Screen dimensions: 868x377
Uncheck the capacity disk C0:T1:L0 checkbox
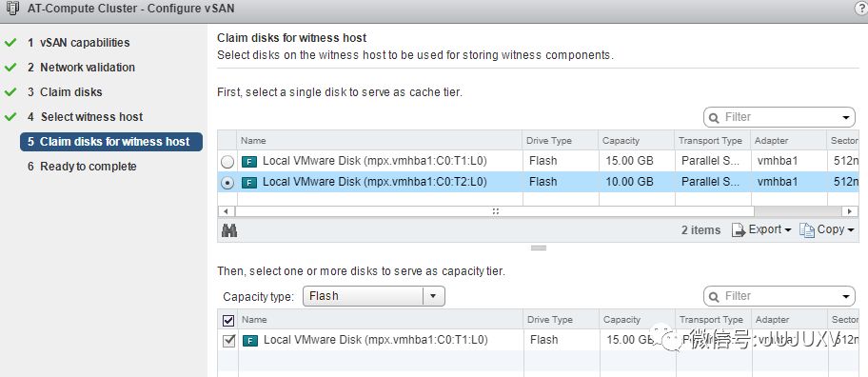point(228,341)
